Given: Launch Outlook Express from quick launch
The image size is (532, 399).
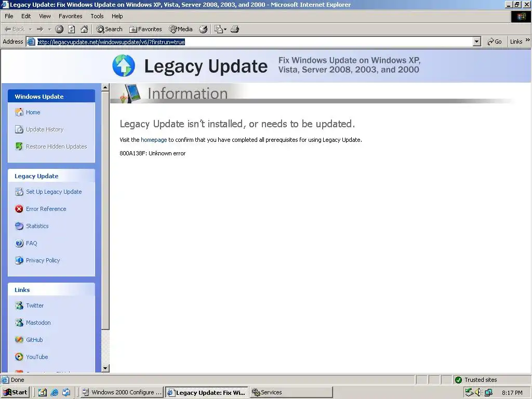Looking at the screenshot, I should tap(66, 393).
